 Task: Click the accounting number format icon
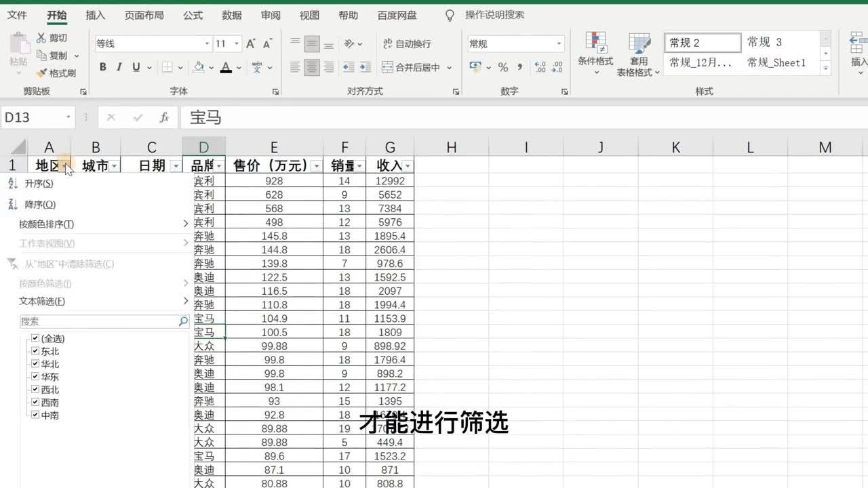tap(475, 67)
